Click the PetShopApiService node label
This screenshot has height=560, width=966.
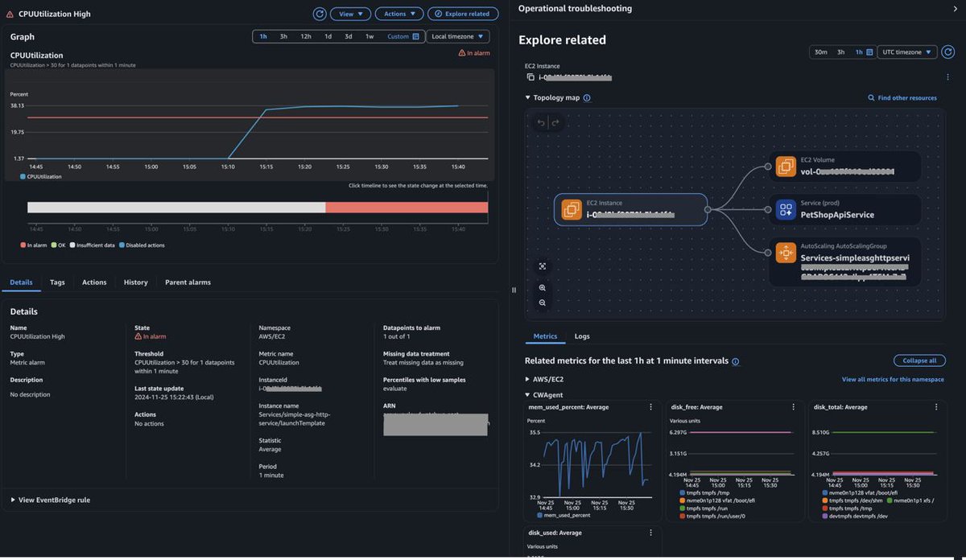point(837,215)
